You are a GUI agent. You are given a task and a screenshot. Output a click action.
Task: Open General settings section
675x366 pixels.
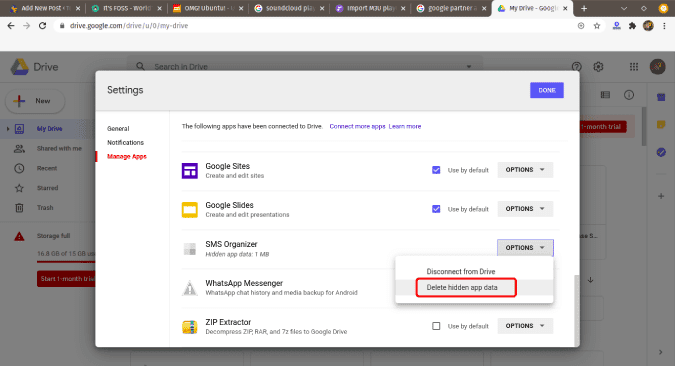(118, 128)
